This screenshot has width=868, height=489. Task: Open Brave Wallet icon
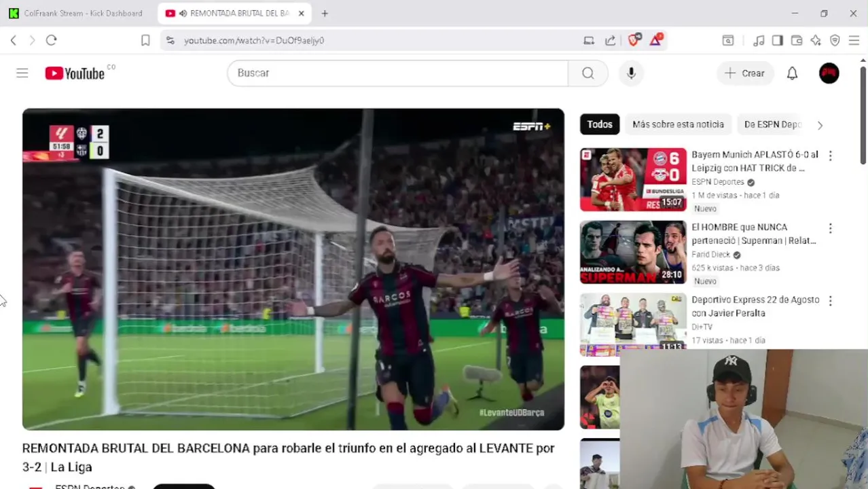pyautogui.click(x=797, y=40)
